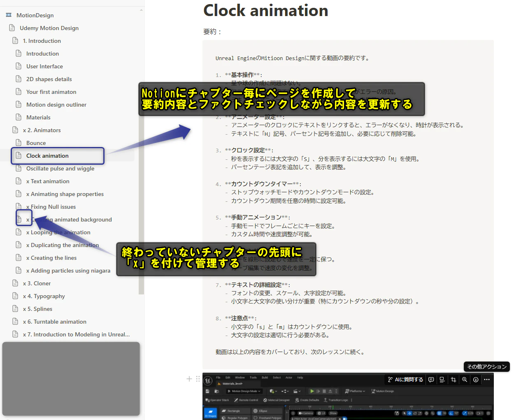Open x 2. Animators page
The height and width of the screenshot is (420, 521).
point(42,130)
